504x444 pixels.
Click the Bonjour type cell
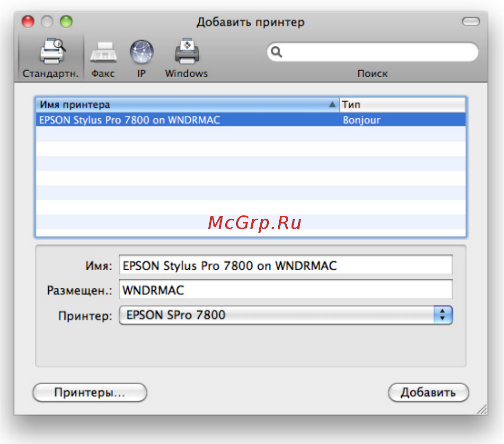[361, 120]
